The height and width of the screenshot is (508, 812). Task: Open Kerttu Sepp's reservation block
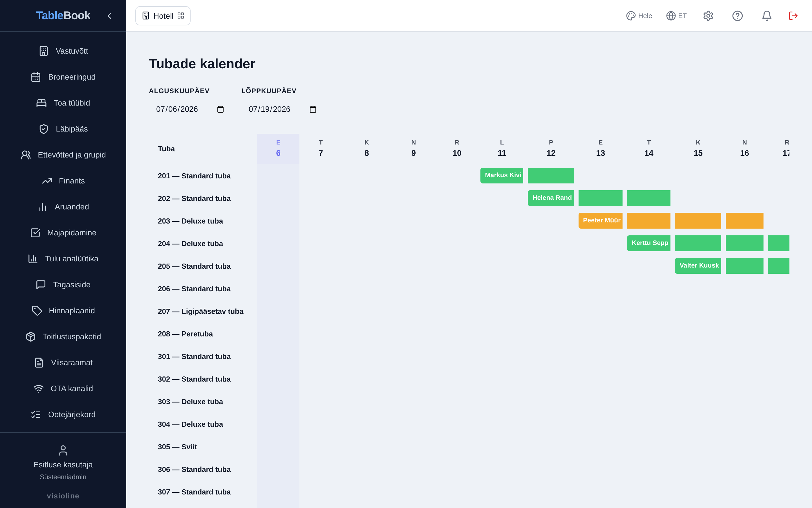[648, 243]
